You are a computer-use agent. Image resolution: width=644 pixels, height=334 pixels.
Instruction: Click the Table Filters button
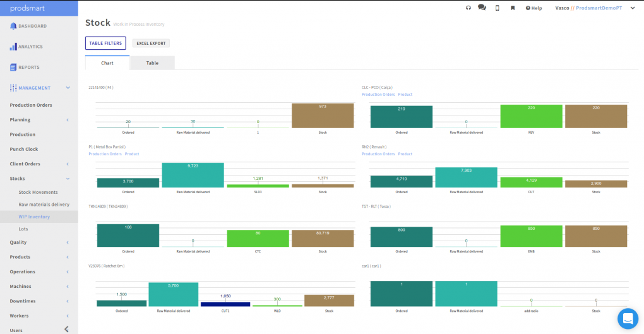(105, 43)
